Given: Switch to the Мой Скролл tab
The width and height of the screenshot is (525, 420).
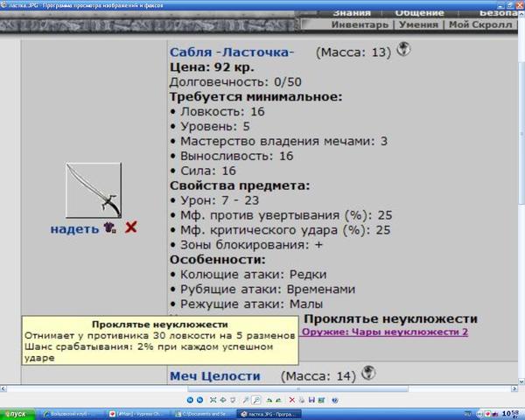Looking at the screenshot, I should 480,24.
